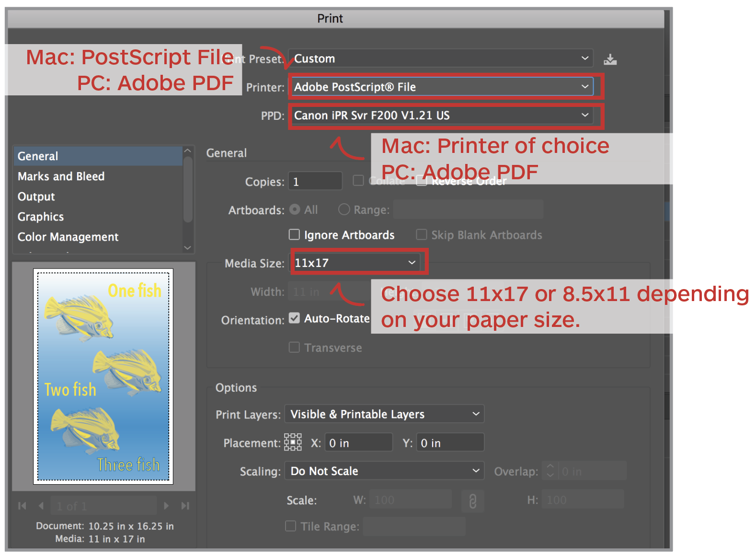Click the Copies input field
This screenshot has height=558, width=756.
tap(315, 182)
